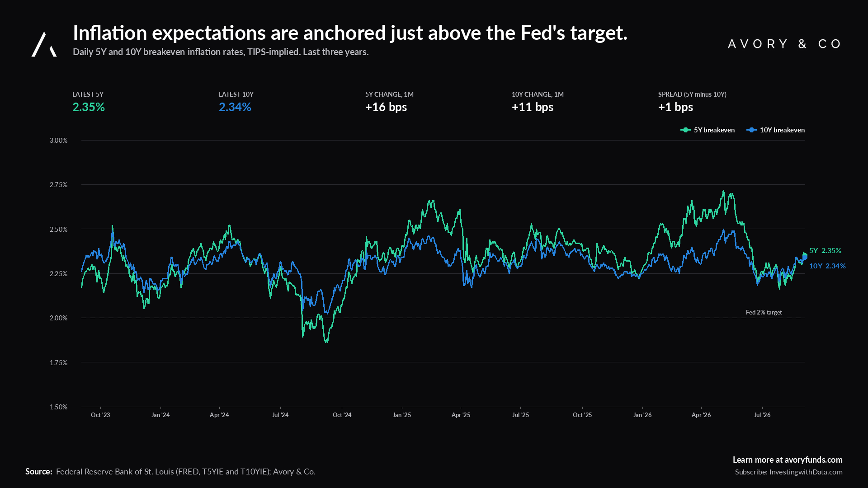Click the green 5Y legend marker dot
868x488 pixels.
(685, 130)
